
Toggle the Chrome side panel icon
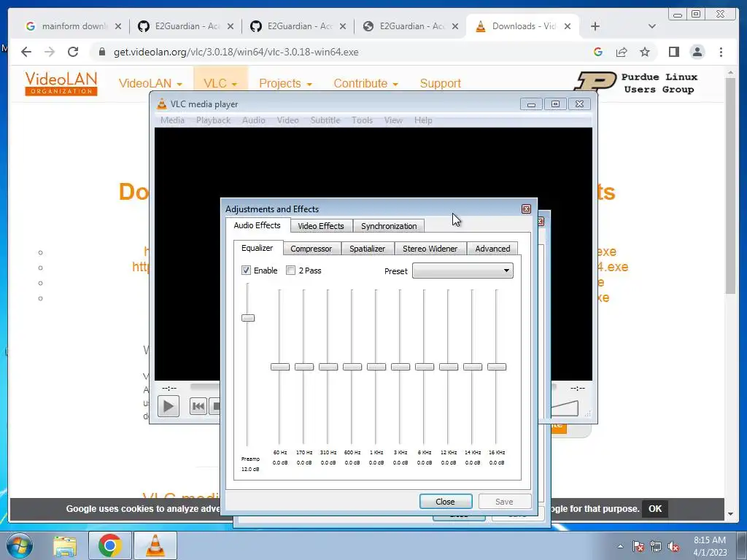[x=673, y=52]
